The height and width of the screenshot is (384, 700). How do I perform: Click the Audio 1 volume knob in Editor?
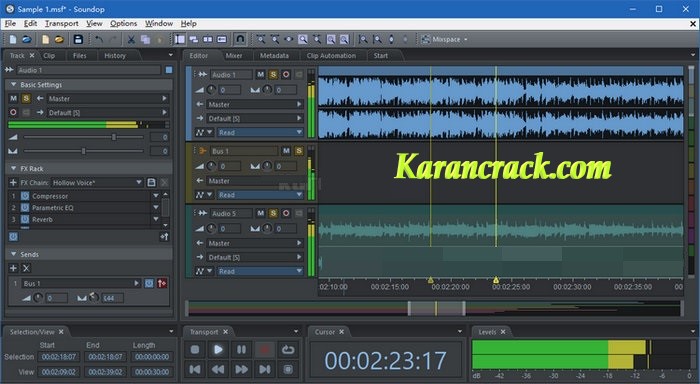click(x=211, y=90)
